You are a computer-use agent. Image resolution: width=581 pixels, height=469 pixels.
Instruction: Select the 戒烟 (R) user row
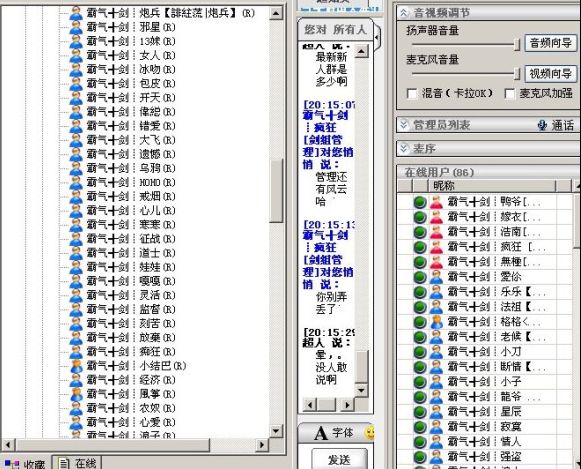131,196
